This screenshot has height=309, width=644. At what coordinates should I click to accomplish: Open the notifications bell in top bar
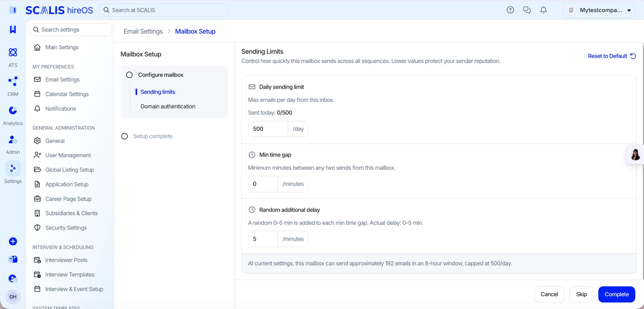coord(544,10)
